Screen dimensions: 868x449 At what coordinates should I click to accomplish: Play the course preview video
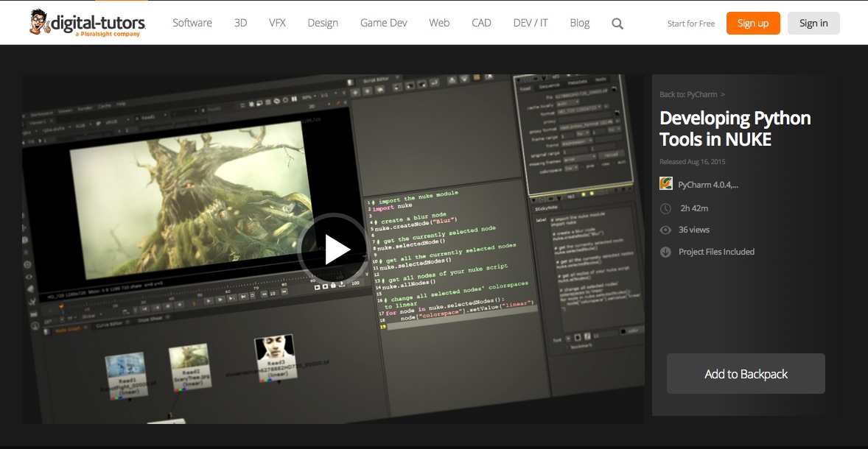[x=333, y=250]
